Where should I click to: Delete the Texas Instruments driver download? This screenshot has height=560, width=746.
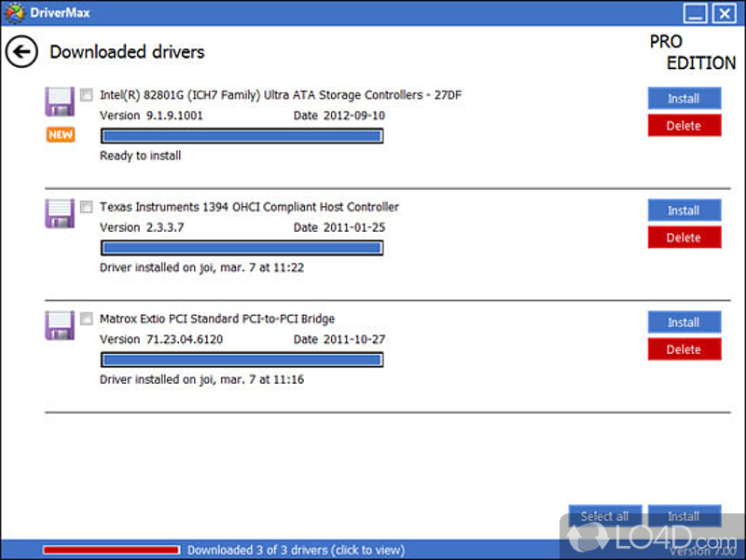coord(684,237)
